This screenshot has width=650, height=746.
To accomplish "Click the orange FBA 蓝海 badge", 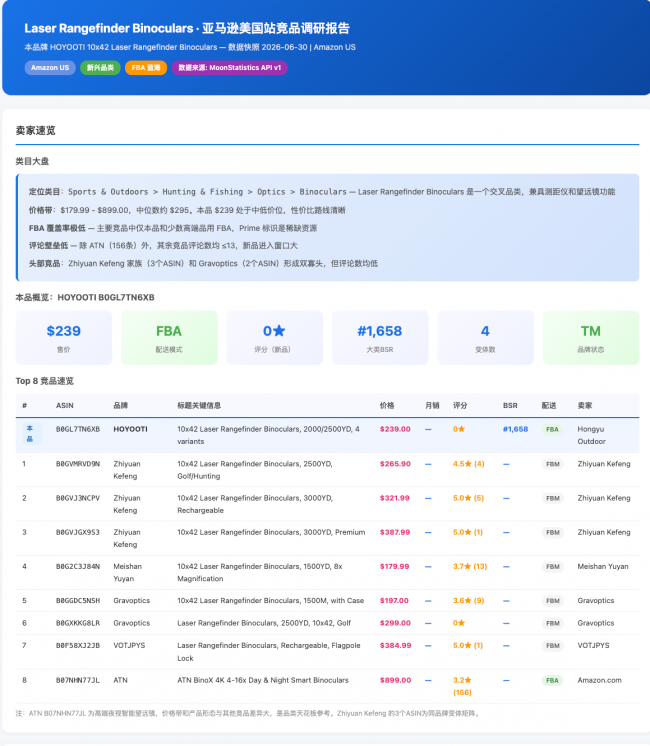I will pos(146,68).
